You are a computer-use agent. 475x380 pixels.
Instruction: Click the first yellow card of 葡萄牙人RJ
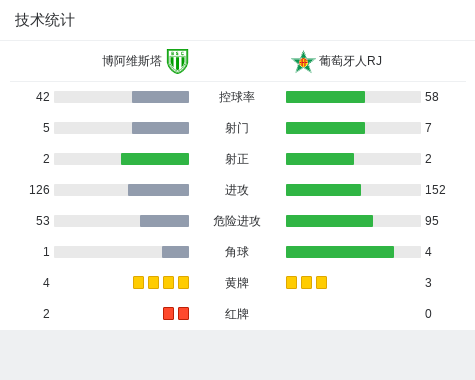tap(291, 282)
